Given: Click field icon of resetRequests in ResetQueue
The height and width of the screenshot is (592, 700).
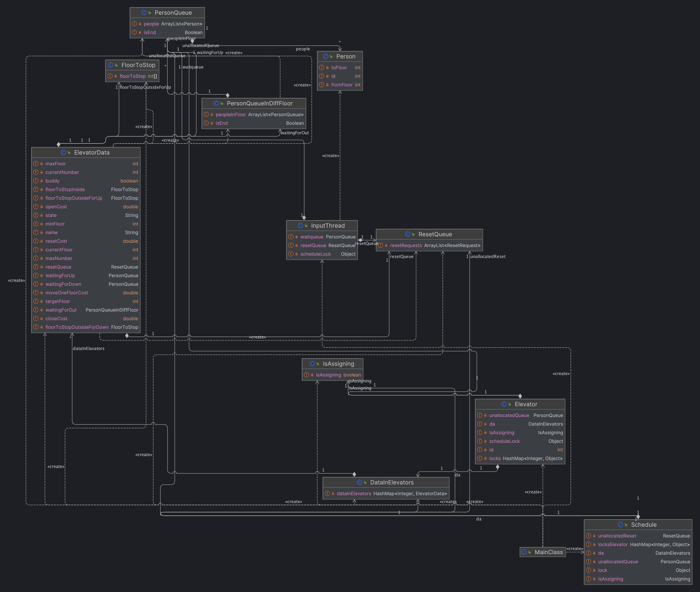Looking at the screenshot, I should click(x=380, y=245).
